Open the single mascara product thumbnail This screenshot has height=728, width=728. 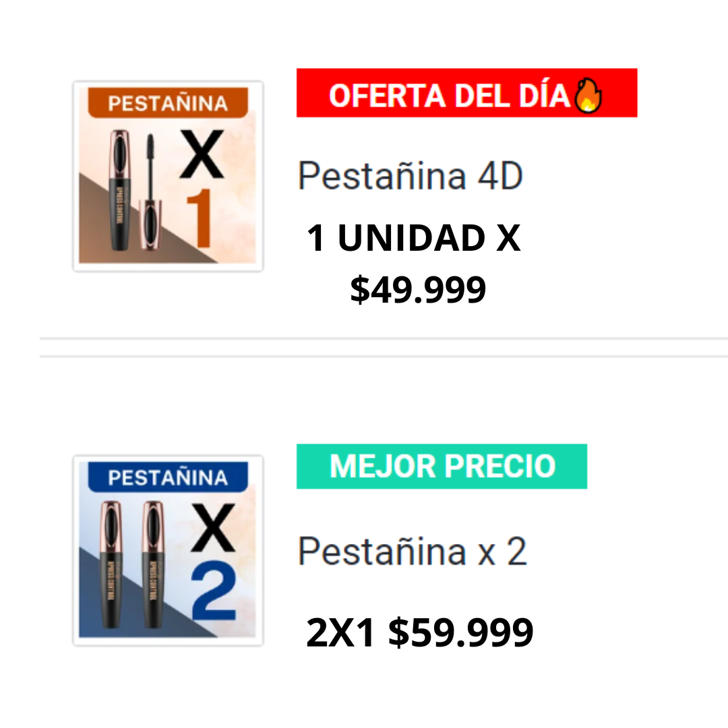coord(168,177)
